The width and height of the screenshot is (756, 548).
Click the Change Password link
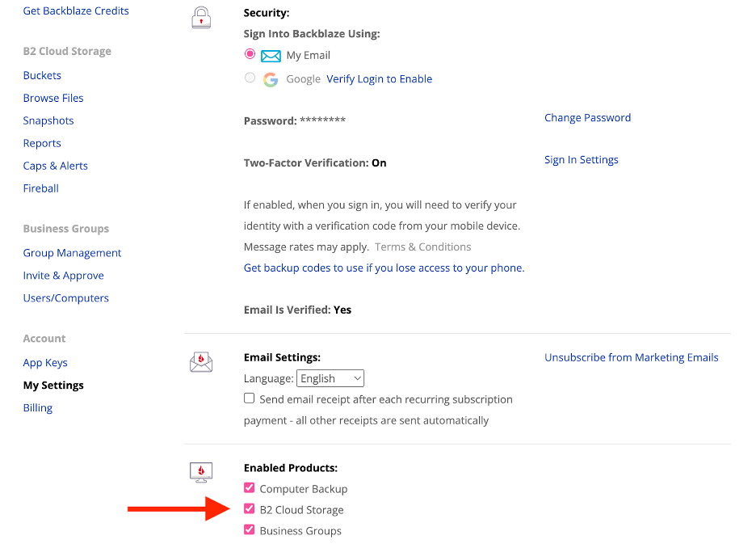point(588,118)
